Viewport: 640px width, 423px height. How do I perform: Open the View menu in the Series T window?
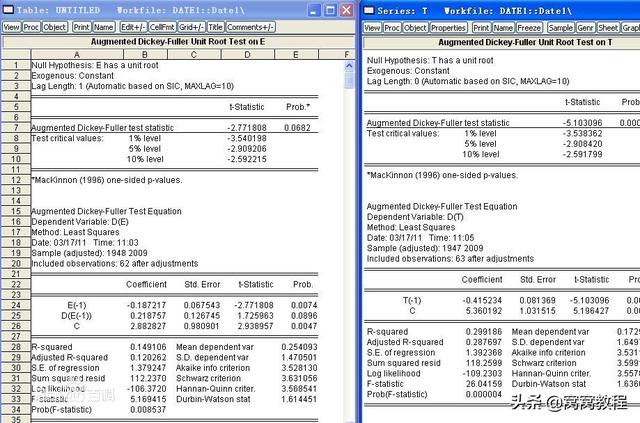point(372,27)
